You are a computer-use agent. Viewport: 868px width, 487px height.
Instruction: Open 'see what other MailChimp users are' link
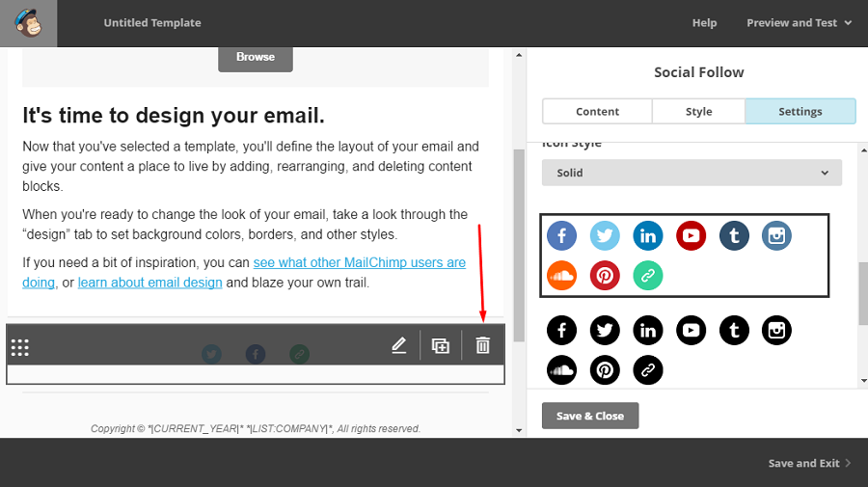(x=360, y=262)
